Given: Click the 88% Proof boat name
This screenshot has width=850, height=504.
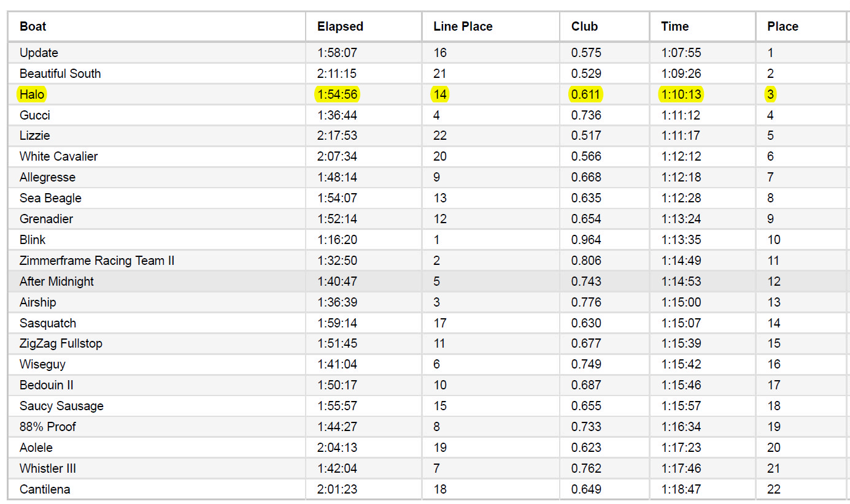Looking at the screenshot, I should pyautogui.click(x=48, y=427).
